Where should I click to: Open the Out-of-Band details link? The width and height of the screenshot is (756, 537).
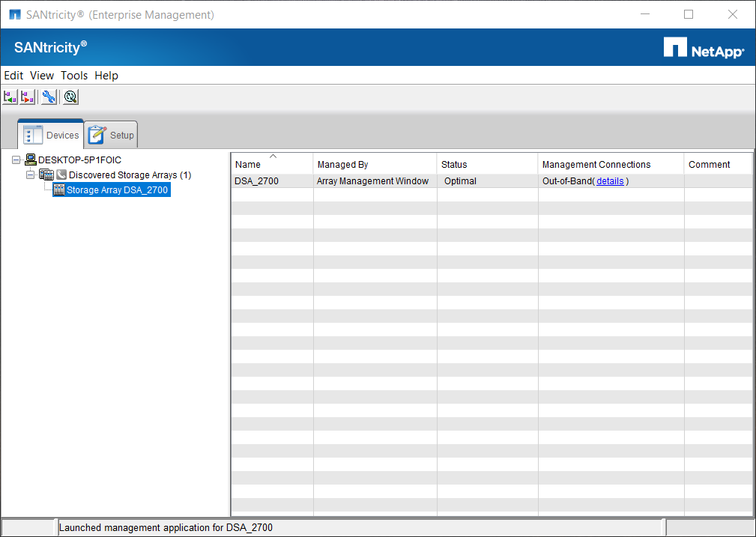point(610,181)
